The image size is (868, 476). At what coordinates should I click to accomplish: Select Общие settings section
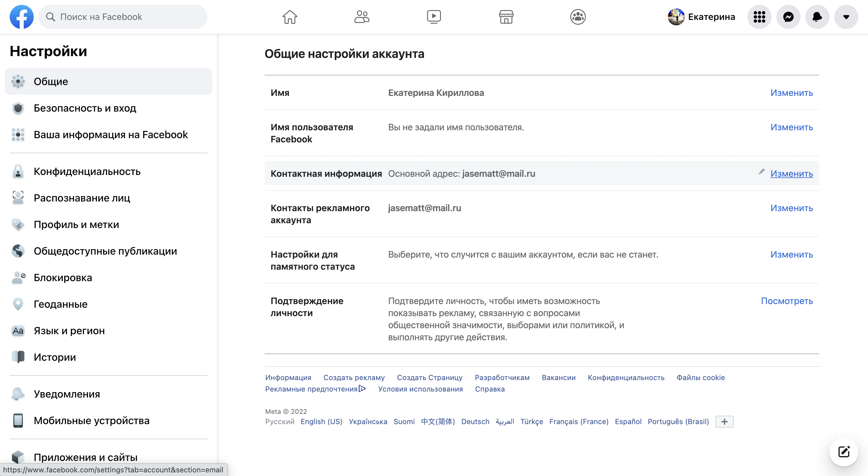[108, 82]
